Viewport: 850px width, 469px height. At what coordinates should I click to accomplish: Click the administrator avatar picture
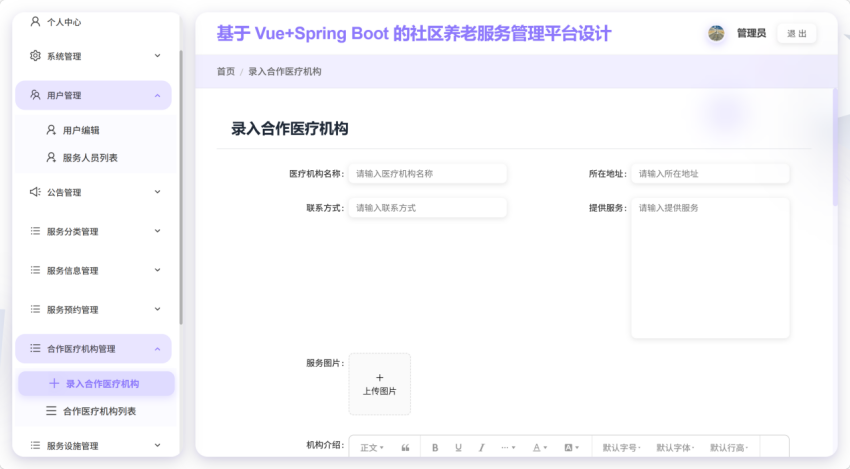(x=716, y=34)
